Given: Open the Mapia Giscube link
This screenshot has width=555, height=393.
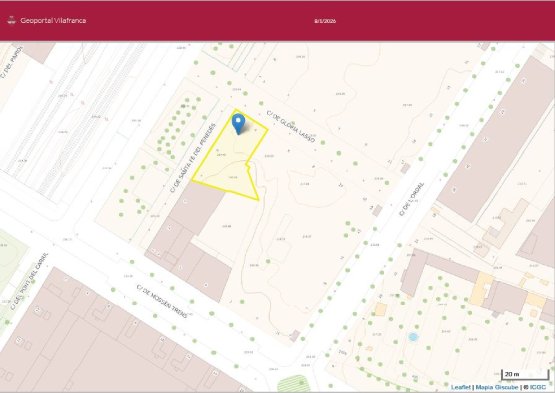Looking at the screenshot, I should coord(497,387).
